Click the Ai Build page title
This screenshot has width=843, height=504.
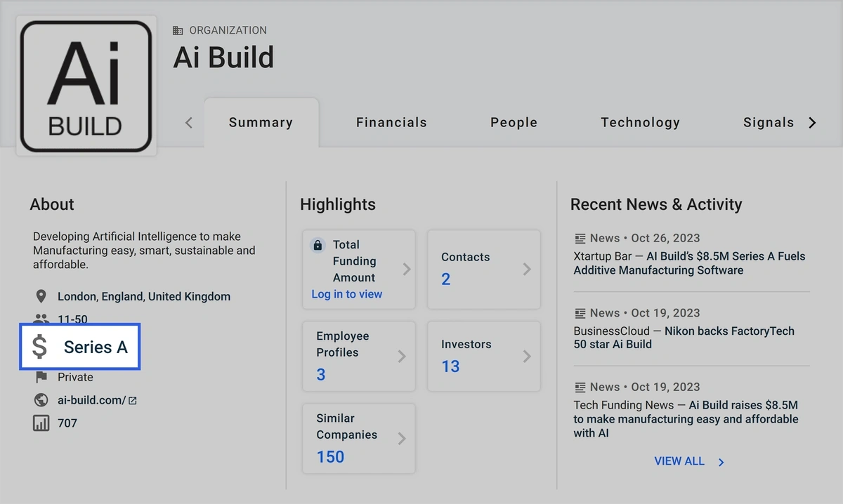point(223,58)
